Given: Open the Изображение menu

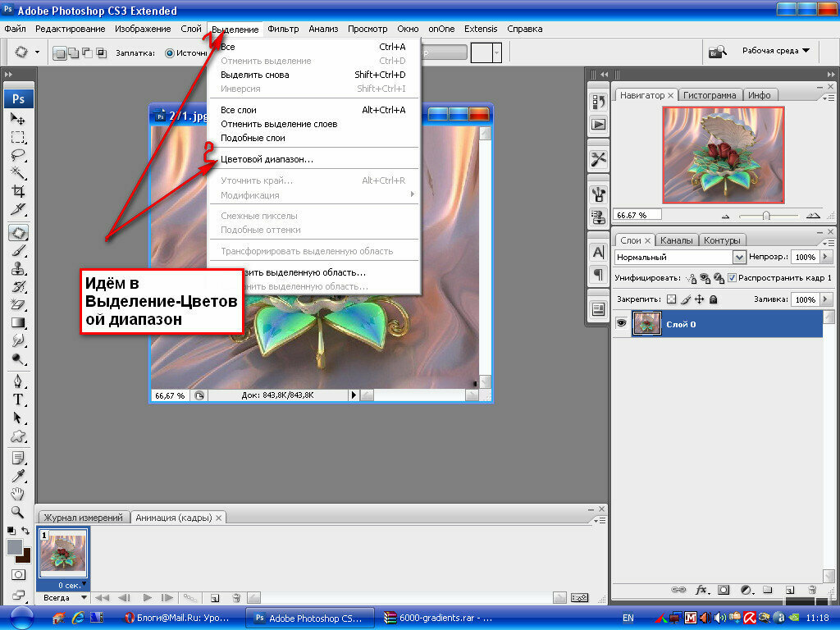Looking at the screenshot, I should [x=143, y=29].
